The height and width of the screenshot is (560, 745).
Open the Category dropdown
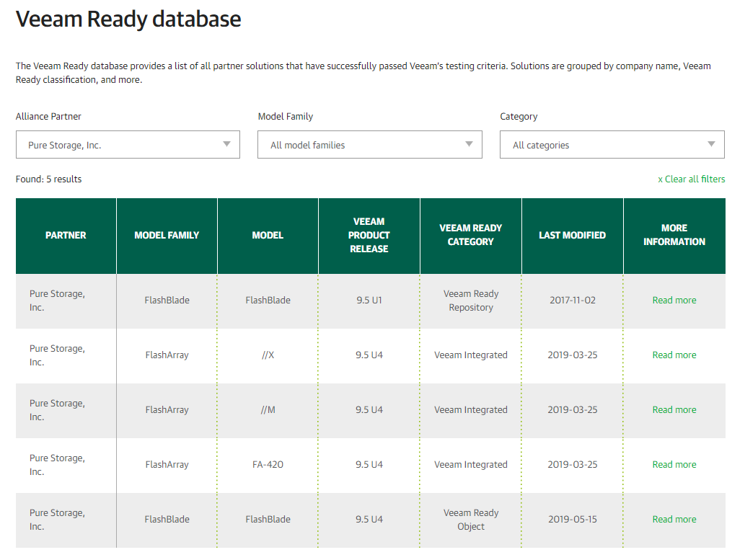tap(612, 144)
